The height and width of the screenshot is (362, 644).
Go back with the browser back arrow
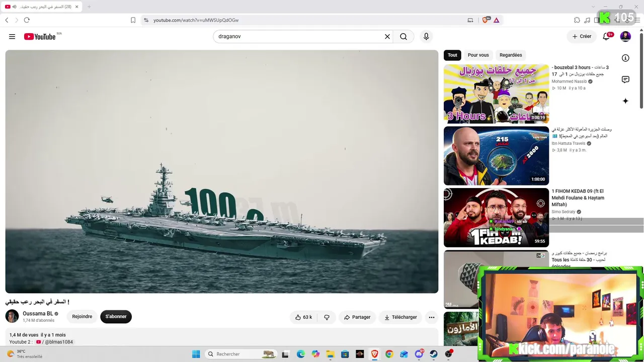click(x=7, y=20)
